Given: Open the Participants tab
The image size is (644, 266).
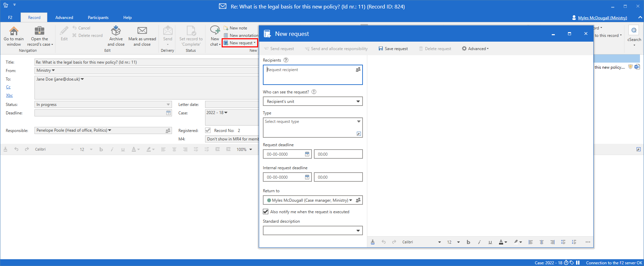Looking at the screenshot, I should [98, 18].
